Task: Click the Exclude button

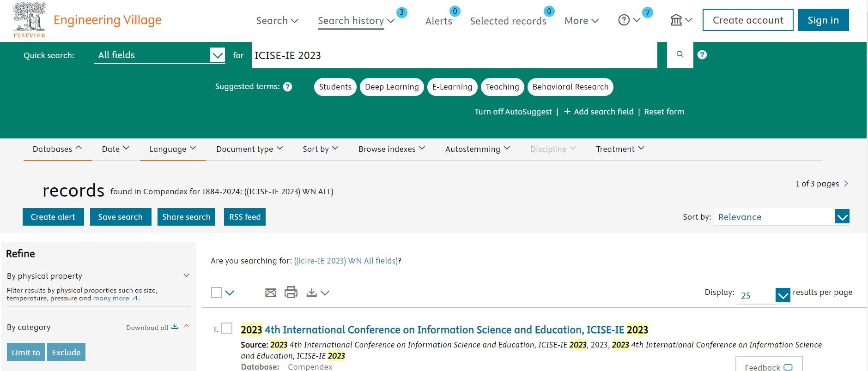Action: pyautogui.click(x=67, y=352)
